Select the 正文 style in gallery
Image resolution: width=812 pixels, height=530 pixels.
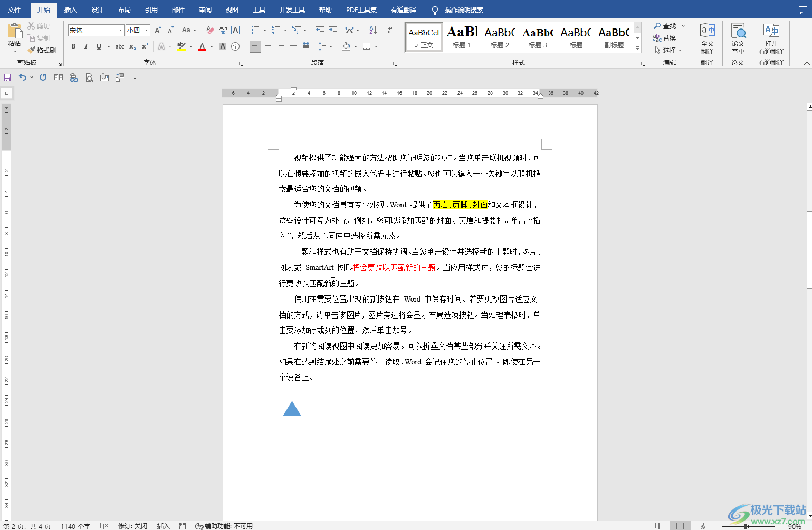coord(424,37)
